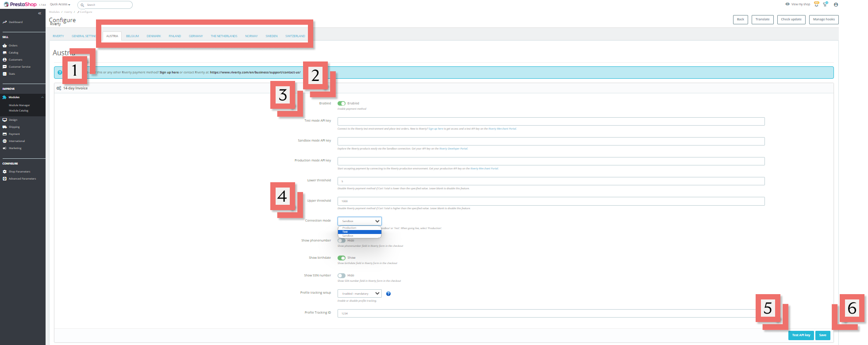Expand the Quick Access menu
868x345 pixels.
(x=60, y=4)
